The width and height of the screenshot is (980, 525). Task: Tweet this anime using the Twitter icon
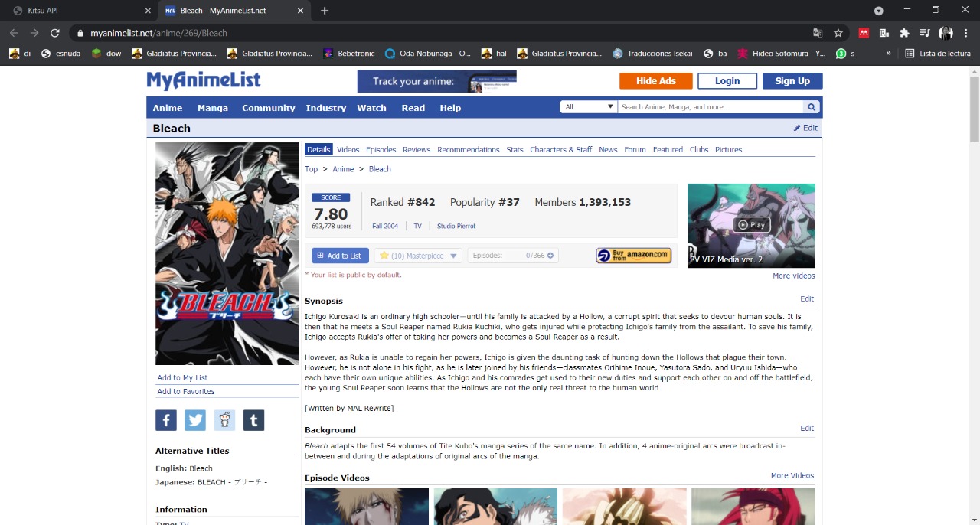194,419
